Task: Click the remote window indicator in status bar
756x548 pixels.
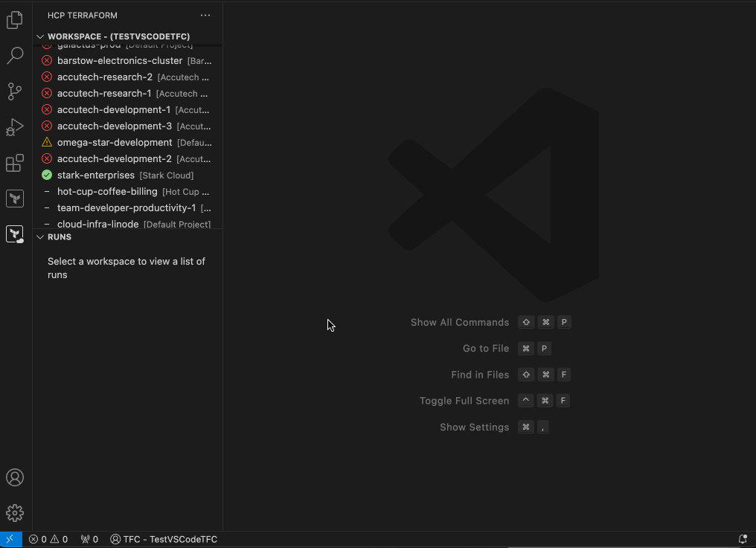Action: click(10, 539)
